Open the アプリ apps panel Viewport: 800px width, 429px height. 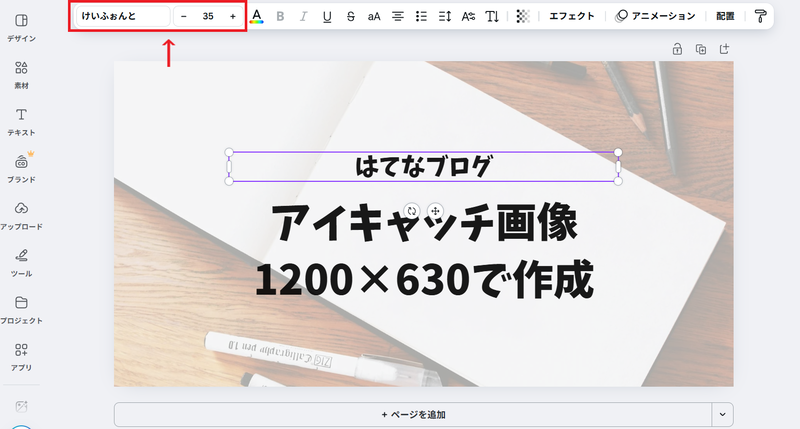(21, 357)
